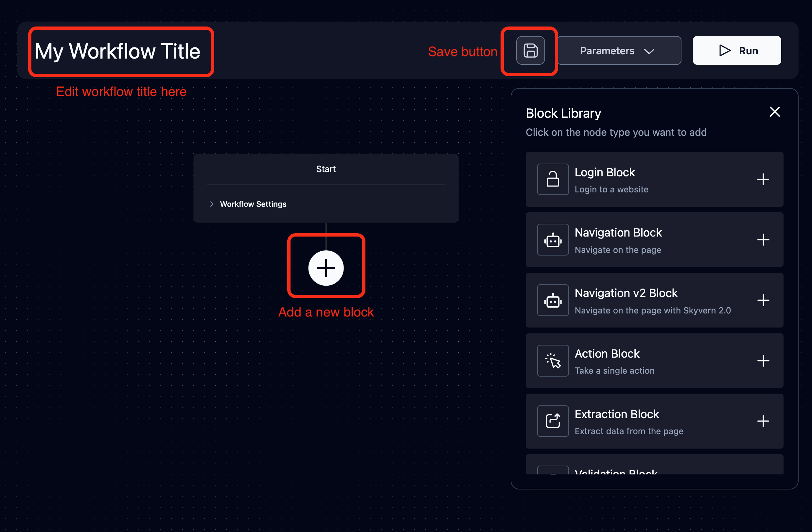812x532 pixels.
Task: Click the Extraction Block export icon
Action: [x=553, y=421]
